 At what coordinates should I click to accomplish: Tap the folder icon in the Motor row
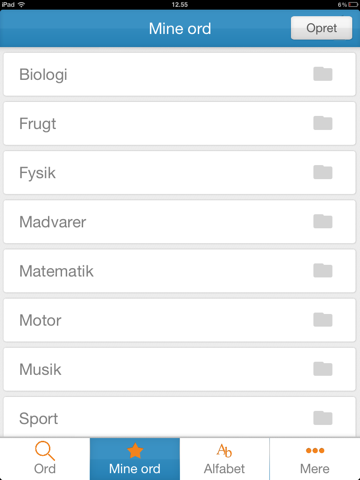pos(323,320)
